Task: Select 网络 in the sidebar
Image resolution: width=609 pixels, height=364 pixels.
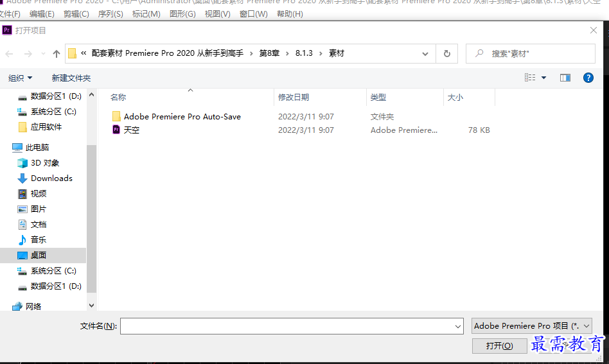Action: point(33,307)
